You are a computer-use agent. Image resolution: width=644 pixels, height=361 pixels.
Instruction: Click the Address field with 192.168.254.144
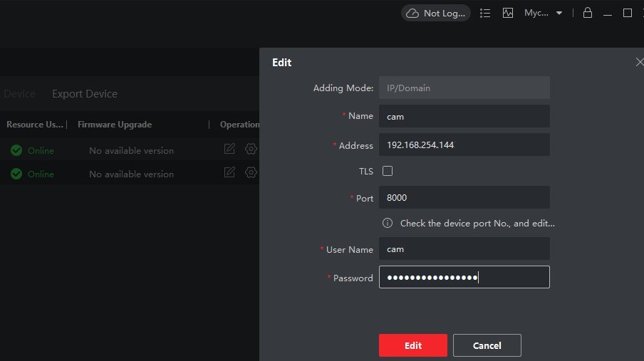coord(464,145)
